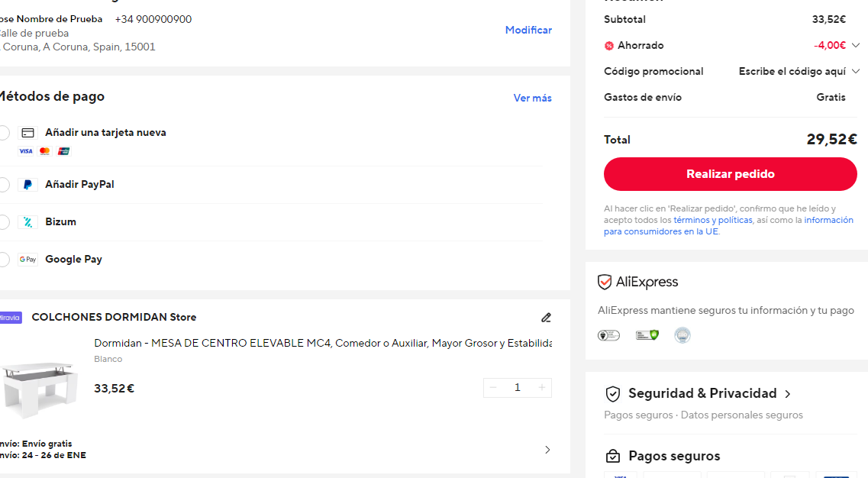Open the términos y políticas link
The width and height of the screenshot is (868, 478).
coord(713,220)
